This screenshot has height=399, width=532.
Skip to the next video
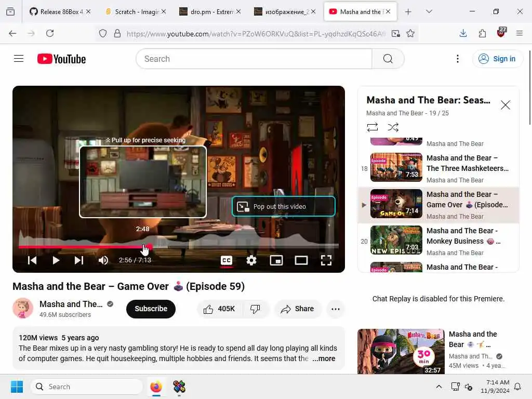coord(79,260)
